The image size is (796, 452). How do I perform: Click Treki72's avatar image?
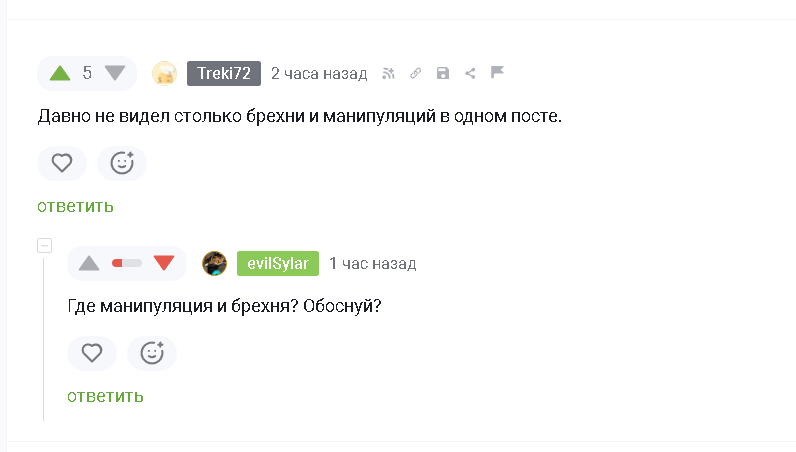(x=164, y=73)
